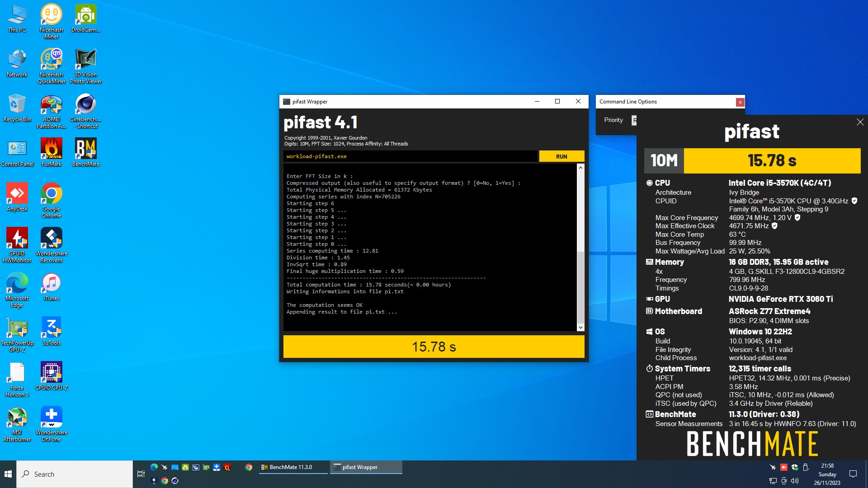
Task: Click the CPUID verification shield icon
Action: (854, 201)
